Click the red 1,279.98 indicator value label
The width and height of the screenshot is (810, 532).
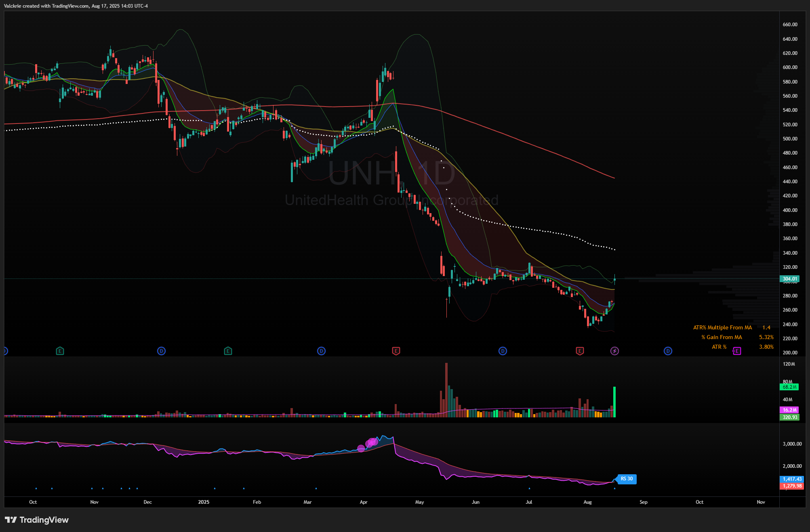pyautogui.click(x=791, y=486)
